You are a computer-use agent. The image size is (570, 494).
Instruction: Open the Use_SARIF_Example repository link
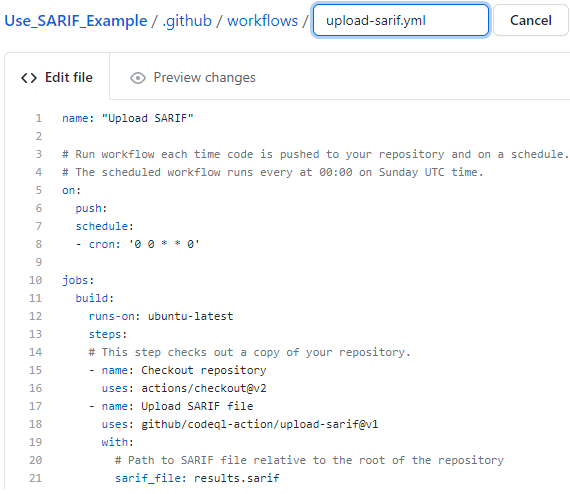76,21
